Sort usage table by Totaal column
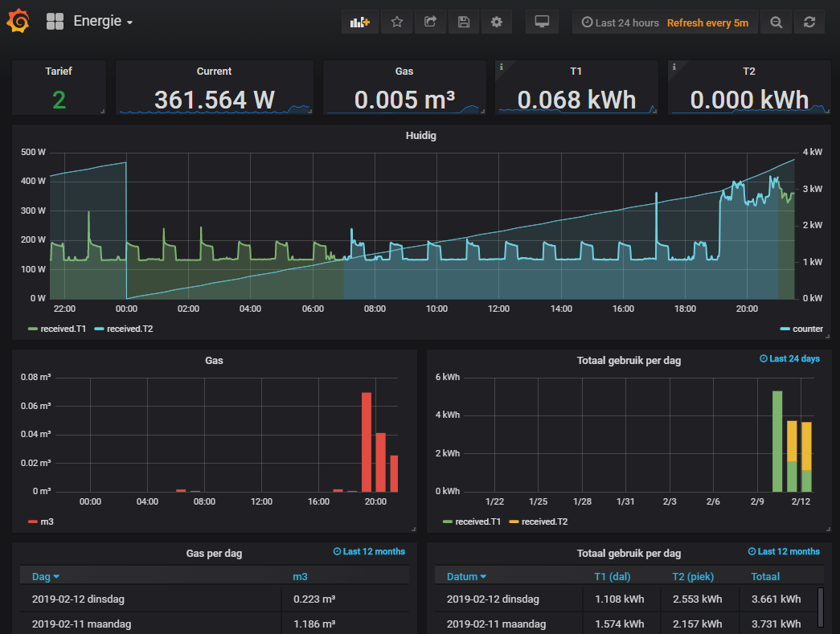840x634 pixels. click(x=765, y=576)
